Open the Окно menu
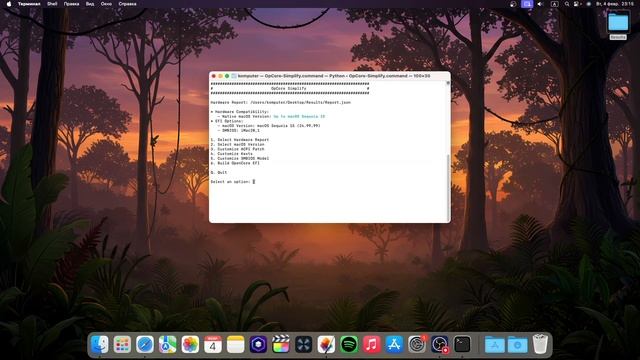This screenshot has width=640, height=360. pos(106,4)
